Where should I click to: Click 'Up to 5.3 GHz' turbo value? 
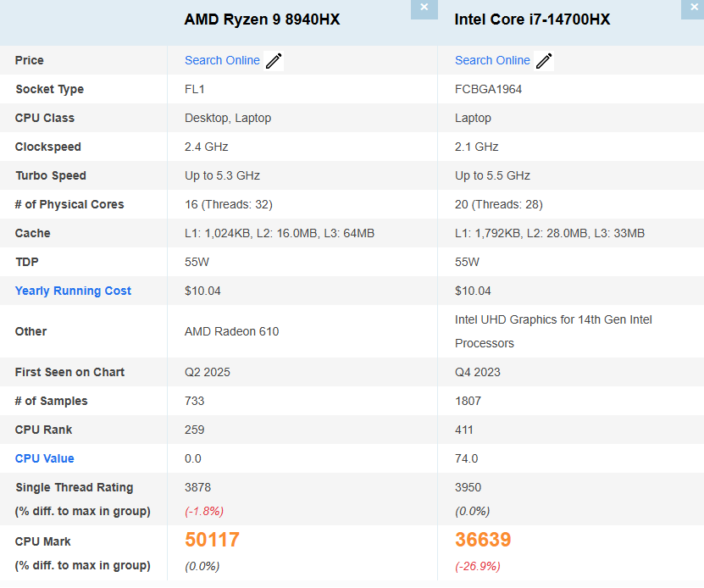222,175
